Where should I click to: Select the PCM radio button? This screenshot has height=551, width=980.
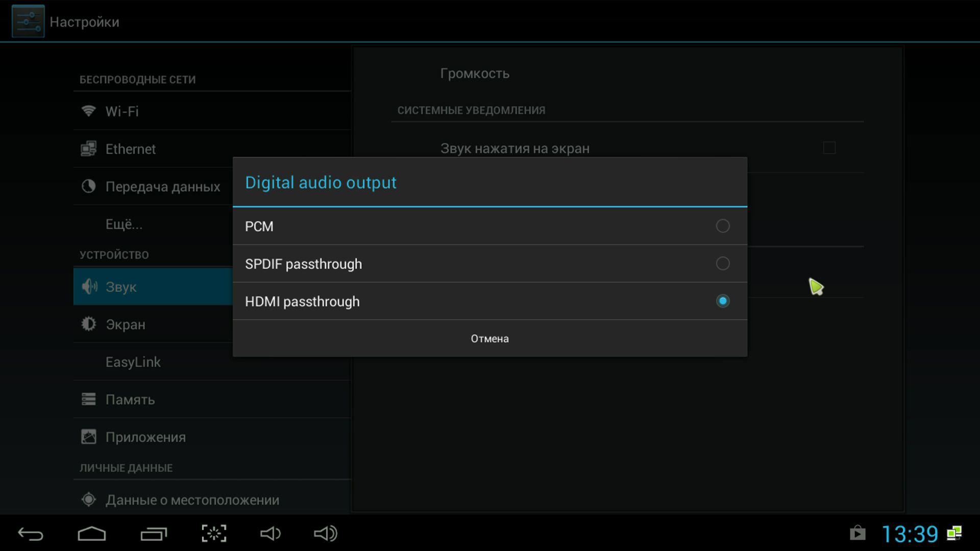click(722, 226)
